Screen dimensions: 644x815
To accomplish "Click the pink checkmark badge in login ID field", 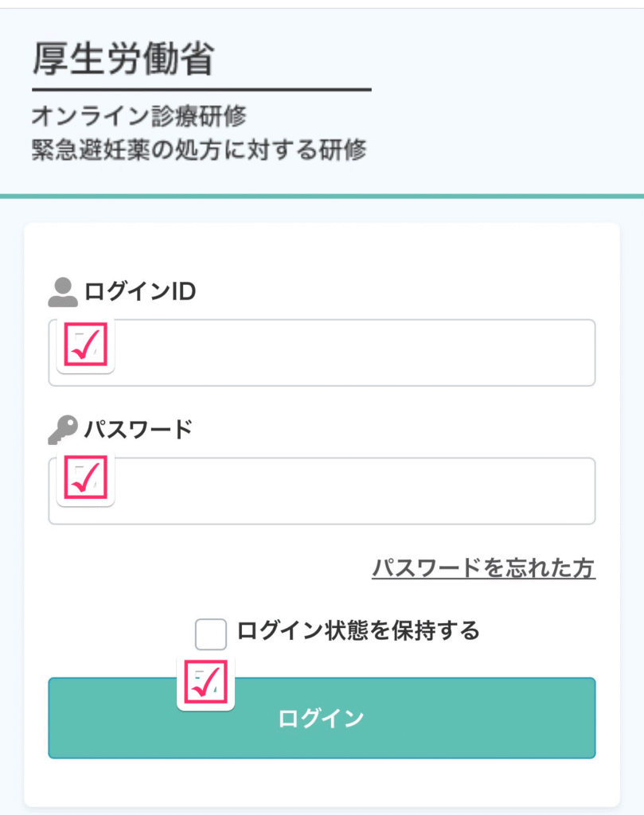I will (86, 345).
